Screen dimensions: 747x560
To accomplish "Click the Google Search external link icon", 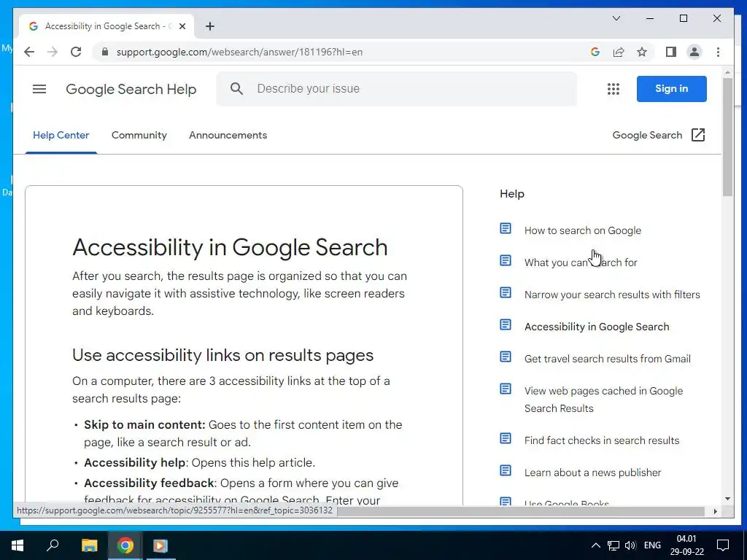I will [698, 135].
